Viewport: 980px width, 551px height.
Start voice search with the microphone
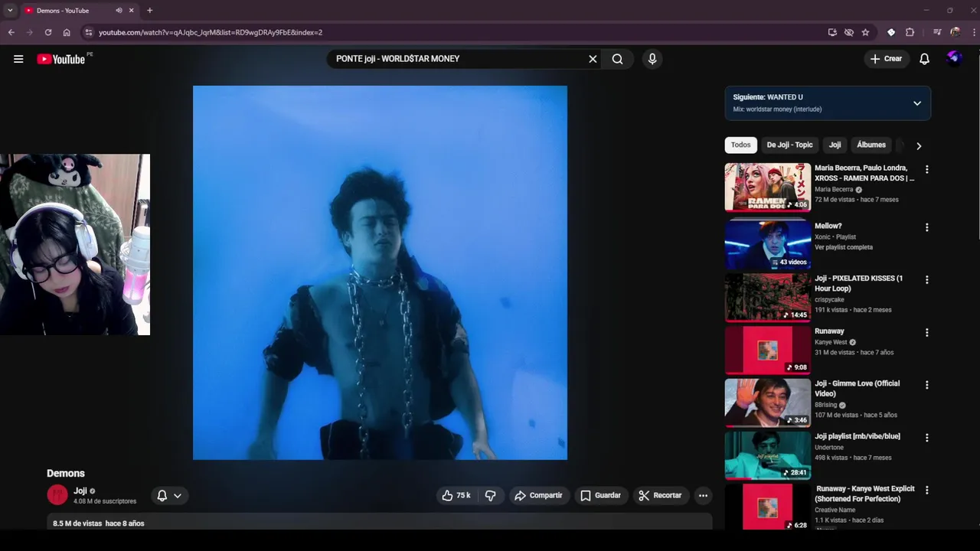[x=652, y=59]
